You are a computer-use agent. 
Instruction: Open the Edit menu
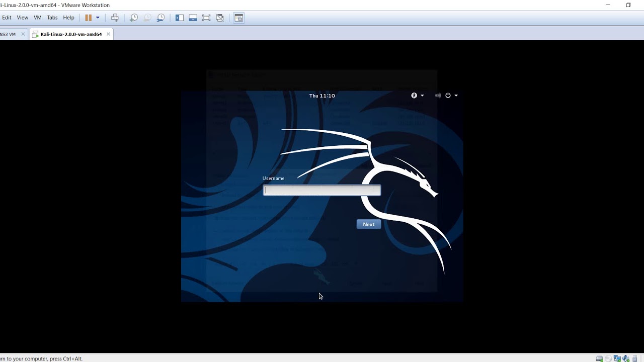pyautogui.click(x=7, y=18)
